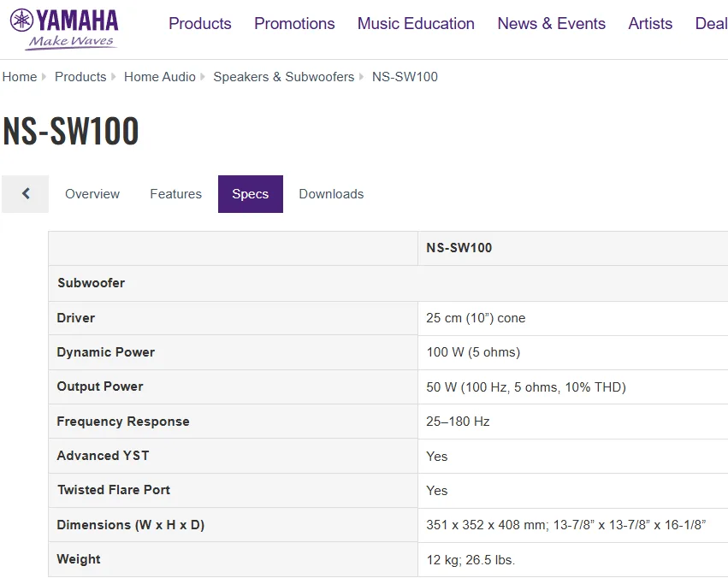Switch to the Overview tab
The image size is (728, 584).
click(92, 193)
